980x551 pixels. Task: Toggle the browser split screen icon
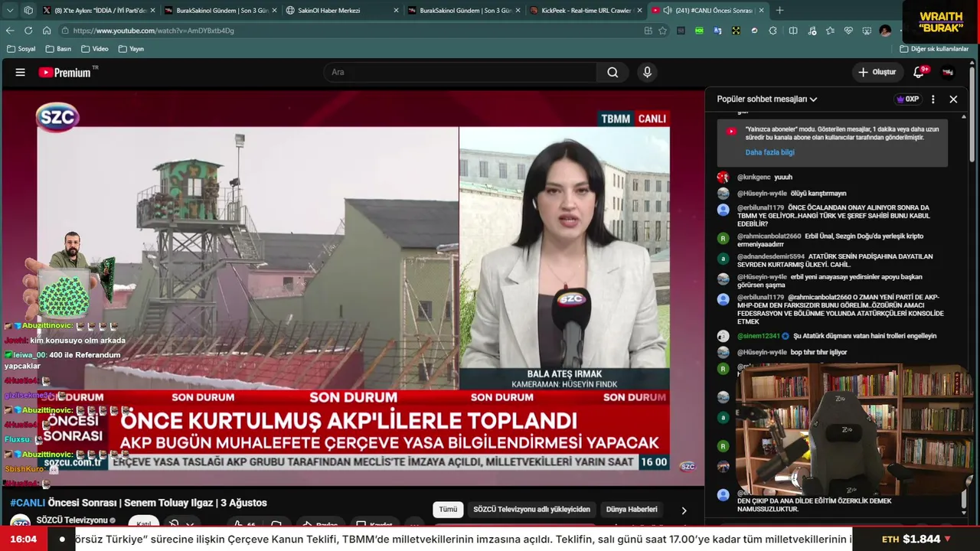pyautogui.click(x=793, y=31)
